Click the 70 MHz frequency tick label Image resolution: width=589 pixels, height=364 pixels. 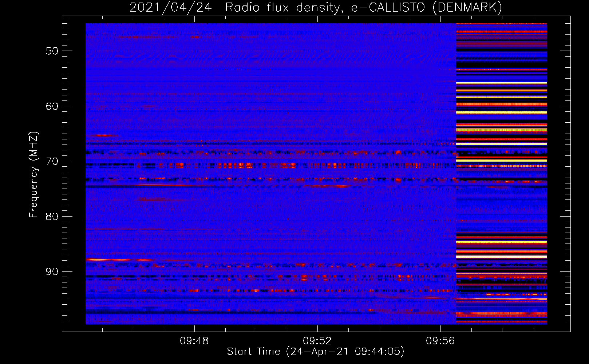(52, 161)
